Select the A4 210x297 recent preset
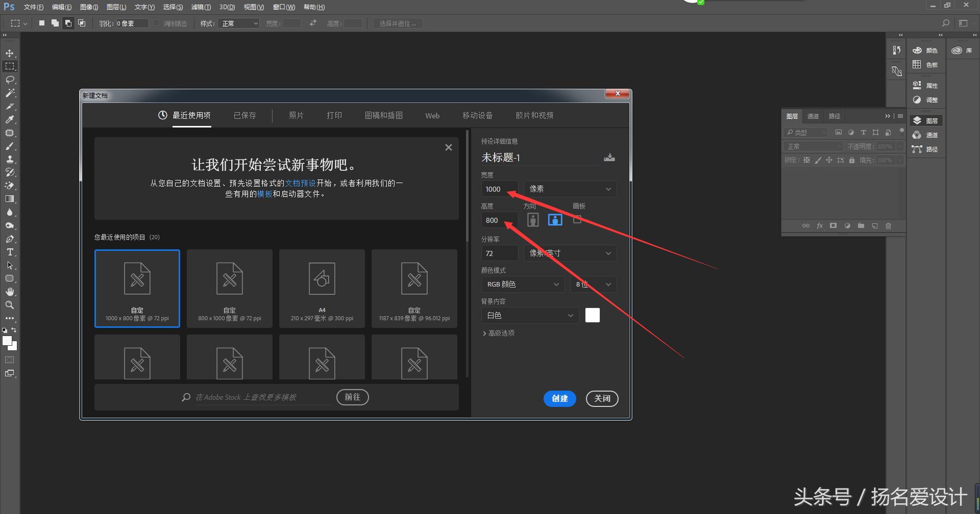This screenshot has width=980, height=514. pyautogui.click(x=322, y=288)
